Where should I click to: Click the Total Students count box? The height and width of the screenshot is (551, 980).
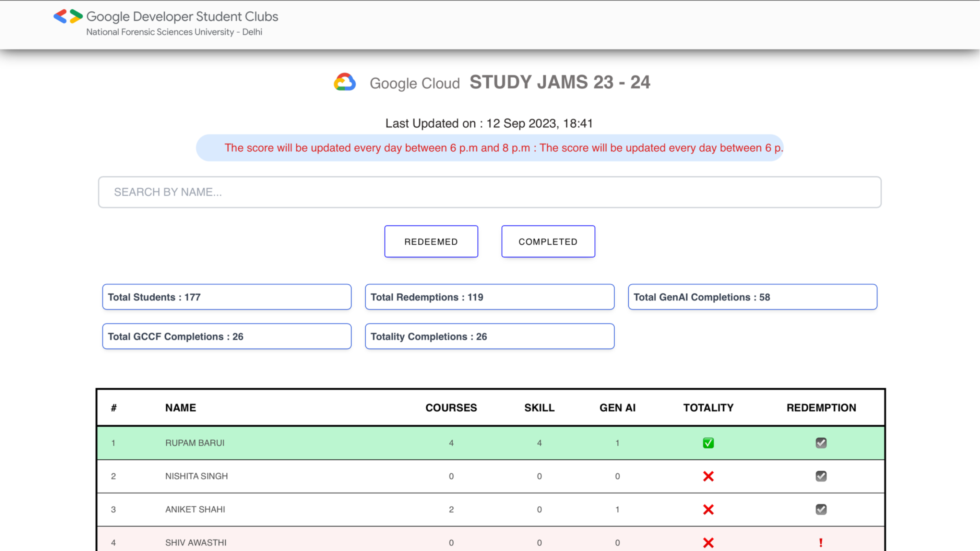coord(226,297)
